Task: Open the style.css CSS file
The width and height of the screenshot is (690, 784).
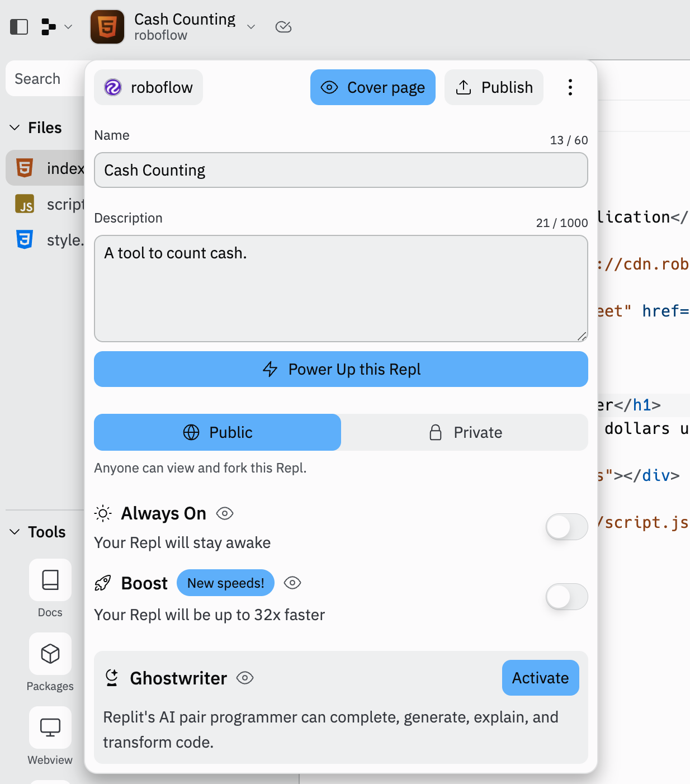Action: 25,240
